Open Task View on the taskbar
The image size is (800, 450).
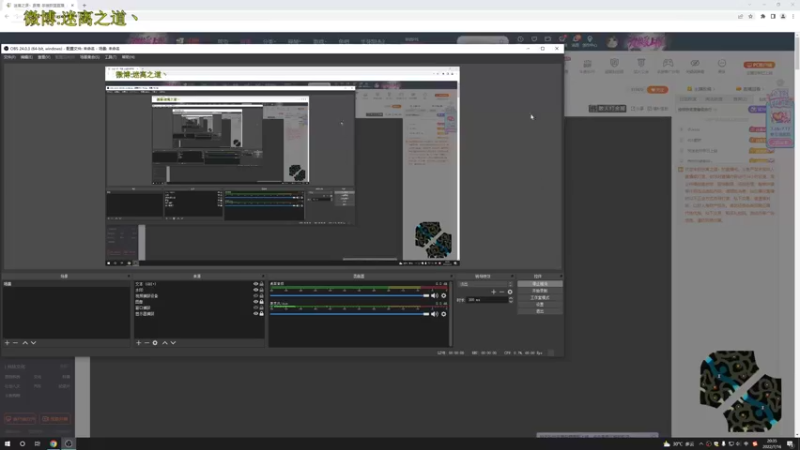pyautogui.click(x=37, y=444)
